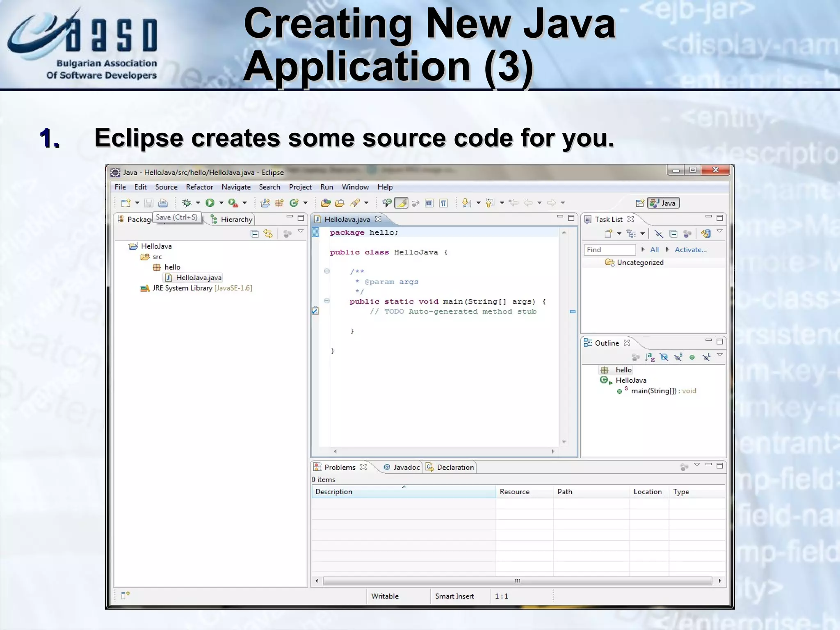Click the green Run button

pos(210,203)
